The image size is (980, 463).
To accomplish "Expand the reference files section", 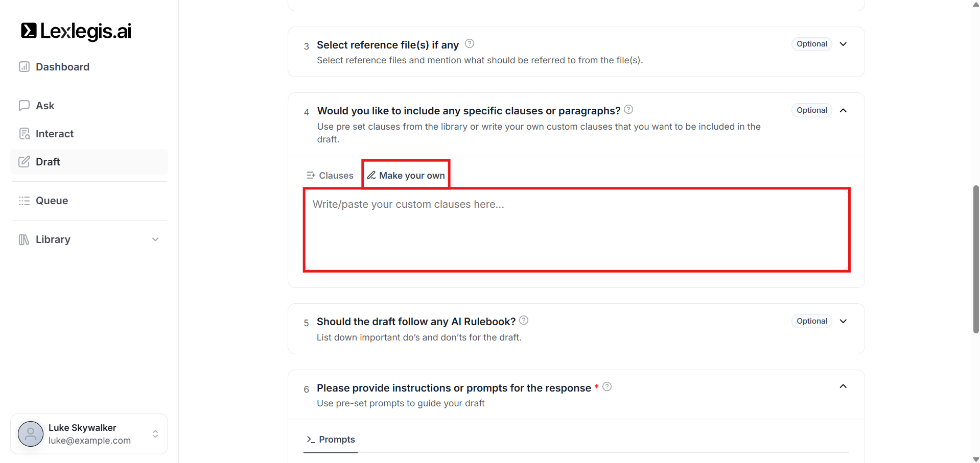I will 843,44.
